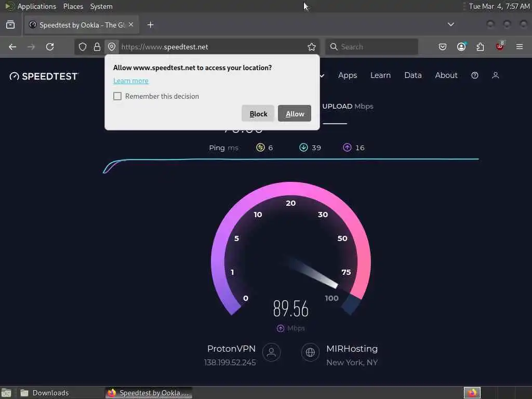Close the Speedtest by Ookla tab
This screenshot has width=532, height=399.
point(131,25)
